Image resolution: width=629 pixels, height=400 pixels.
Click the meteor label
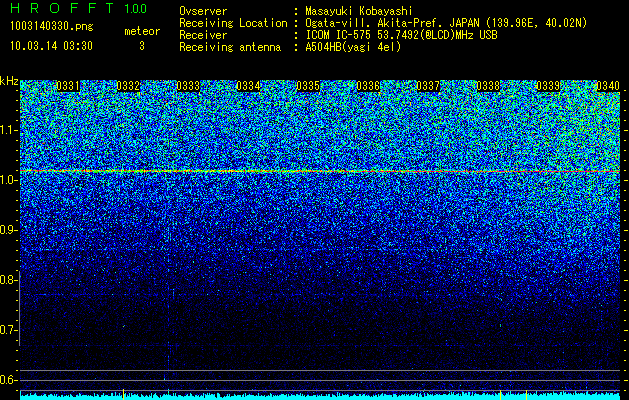click(x=142, y=31)
